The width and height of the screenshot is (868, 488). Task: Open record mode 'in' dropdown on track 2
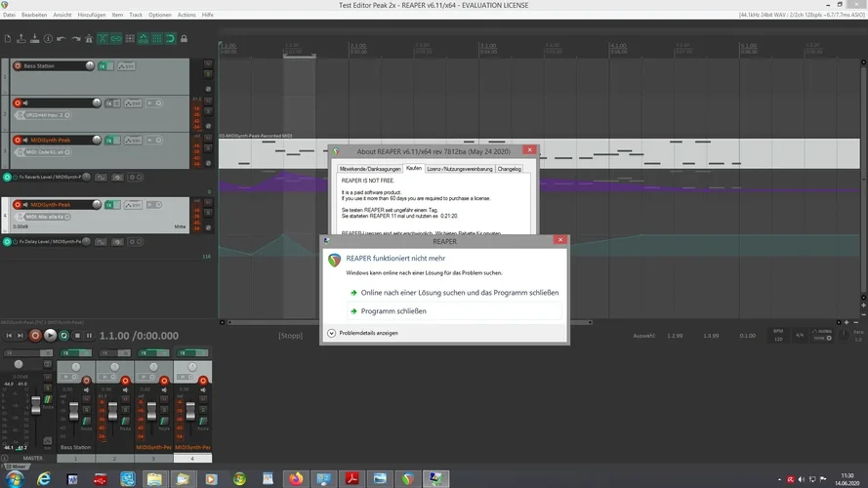coord(154,102)
